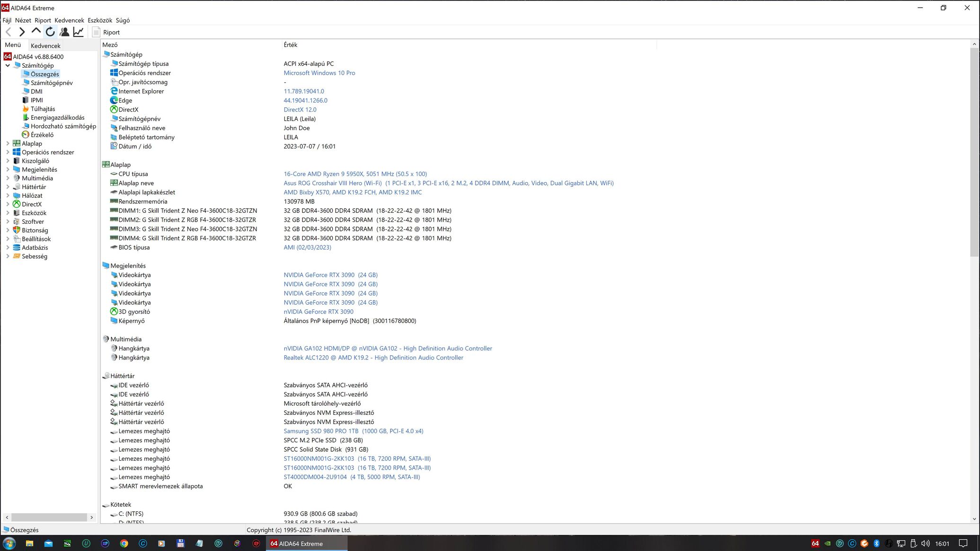Expand the Hálózat tree node
The image size is (980, 551).
(8, 195)
